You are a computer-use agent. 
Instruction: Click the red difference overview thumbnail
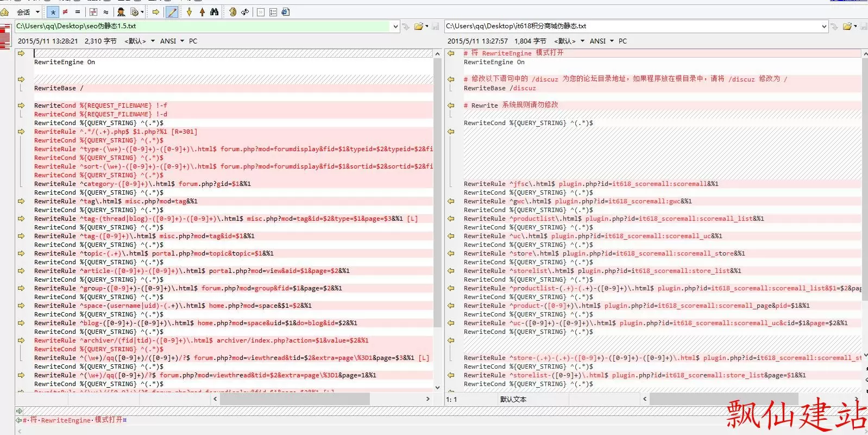click(x=5, y=38)
